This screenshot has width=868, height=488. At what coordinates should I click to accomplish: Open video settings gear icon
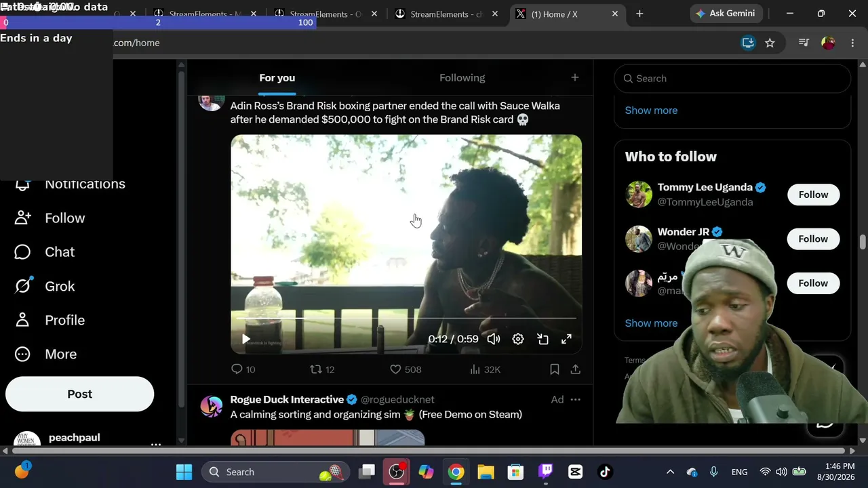[x=518, y=339]
